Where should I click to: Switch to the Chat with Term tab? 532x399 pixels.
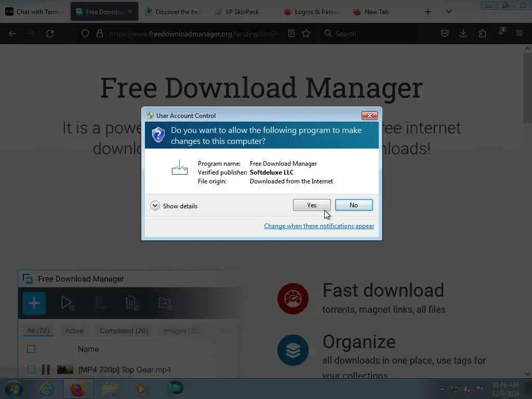33,12
